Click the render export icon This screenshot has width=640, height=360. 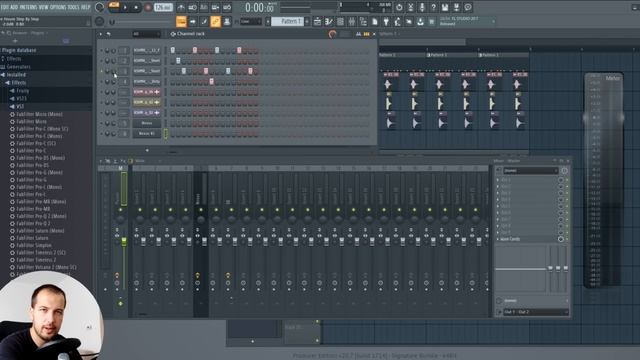[x=456, y=7]
